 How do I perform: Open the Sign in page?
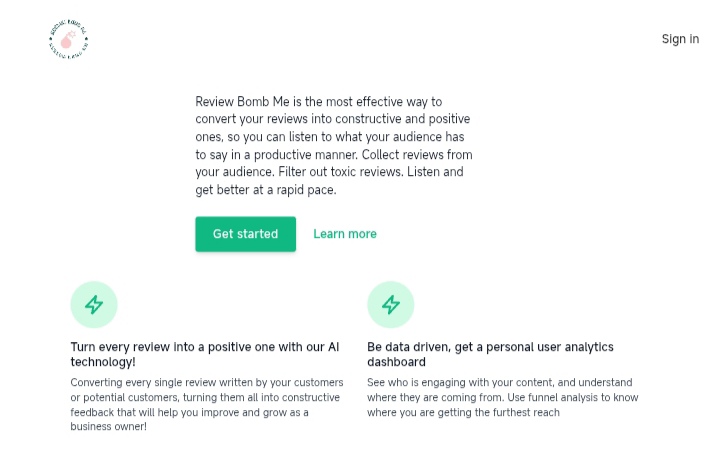[680, 39]
